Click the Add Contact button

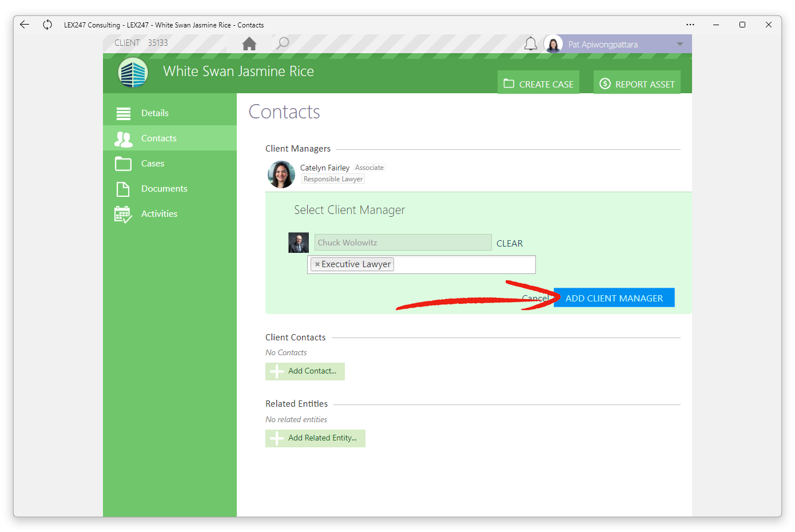[305, 371]
